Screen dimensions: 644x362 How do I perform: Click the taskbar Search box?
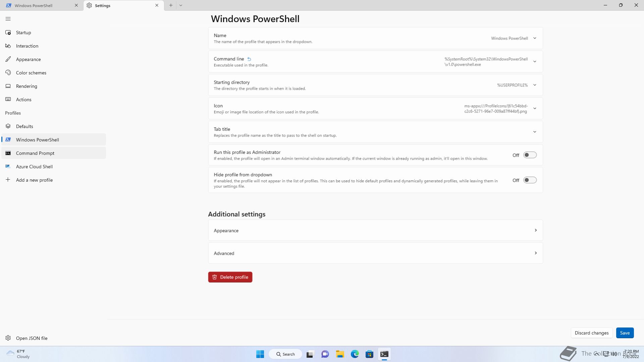pyautogui.click(x=285, y=354)
